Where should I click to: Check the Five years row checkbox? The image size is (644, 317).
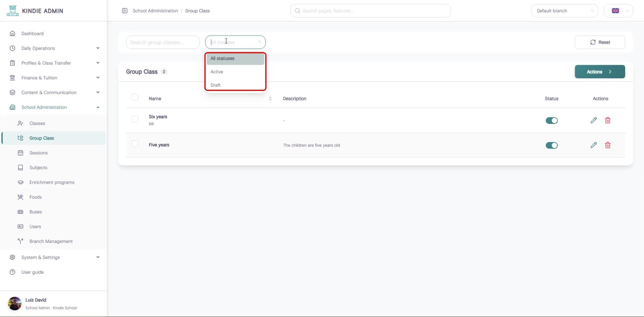tap(135, 144)
